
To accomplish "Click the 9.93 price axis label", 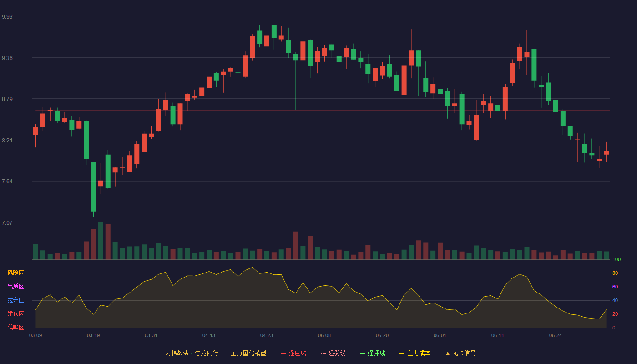I will tap(7, 17).
